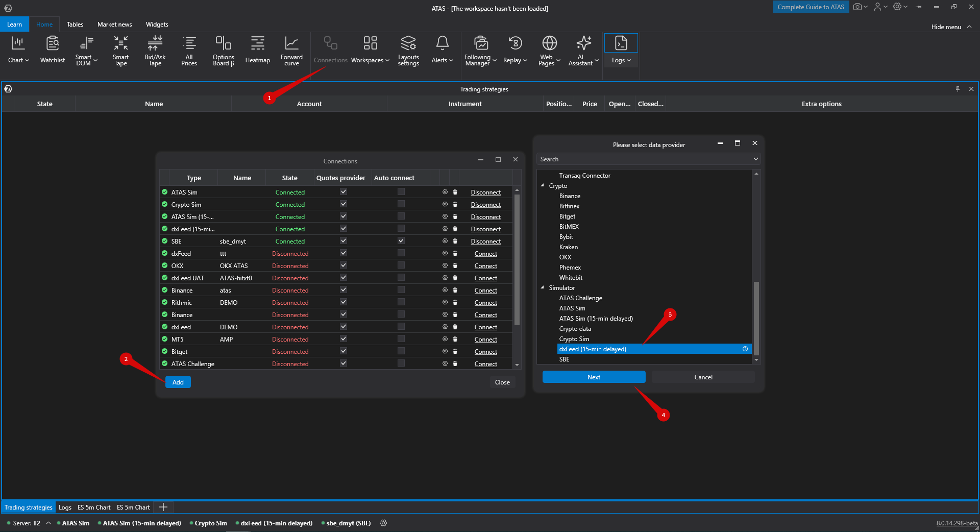980x532 pixels.
Task: Open Web Pages tool
Action: pos(549,50)
